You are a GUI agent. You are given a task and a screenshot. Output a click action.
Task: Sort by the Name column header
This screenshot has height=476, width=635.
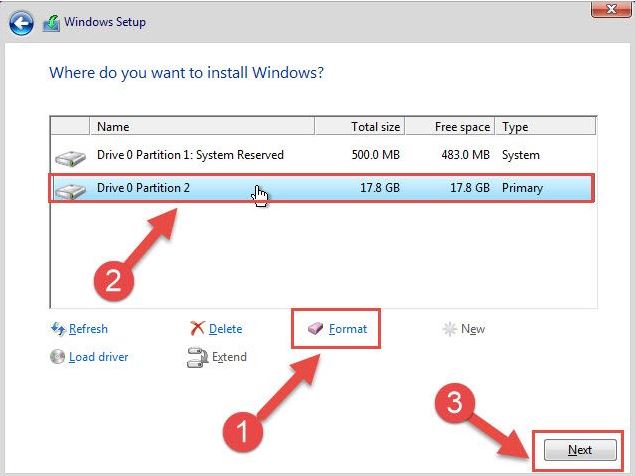click(200, 127)
